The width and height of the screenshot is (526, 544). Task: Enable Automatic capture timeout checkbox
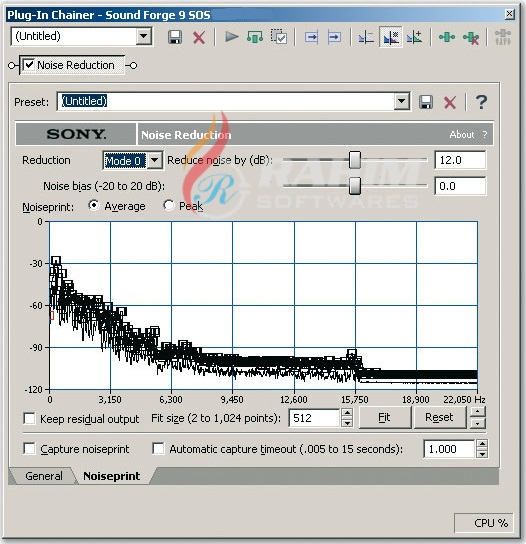tap(158, 449)
